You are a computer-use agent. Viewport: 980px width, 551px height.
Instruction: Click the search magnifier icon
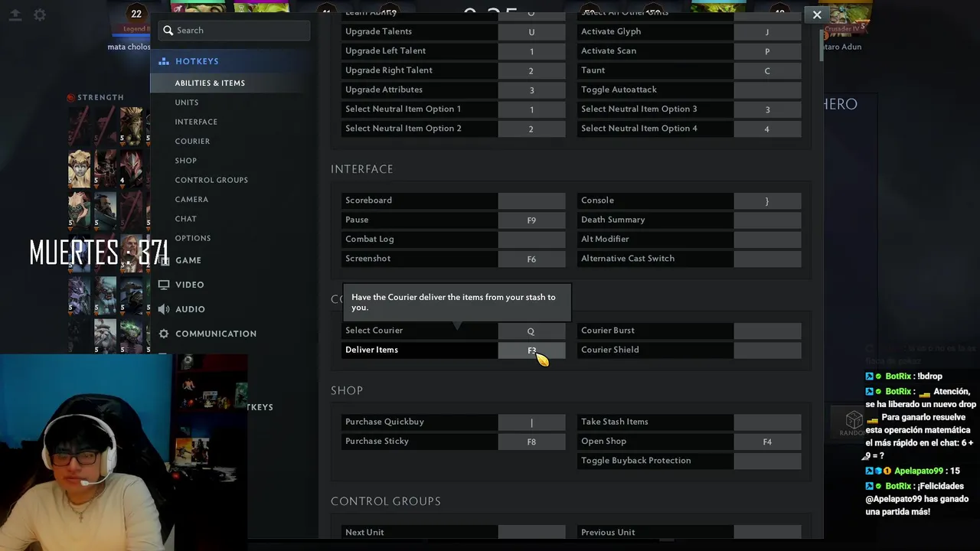(x=168, y=31)
